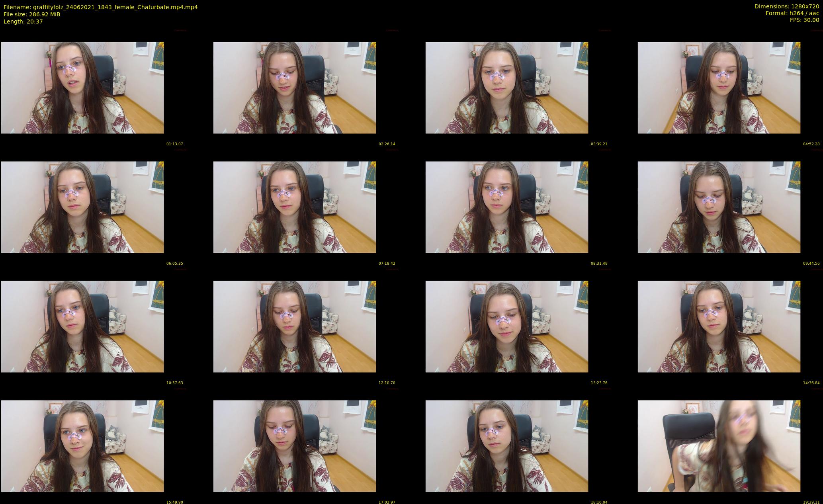Click the FPS: 30.00 label
The image size is (823, 504).
[x=804, y=20]
